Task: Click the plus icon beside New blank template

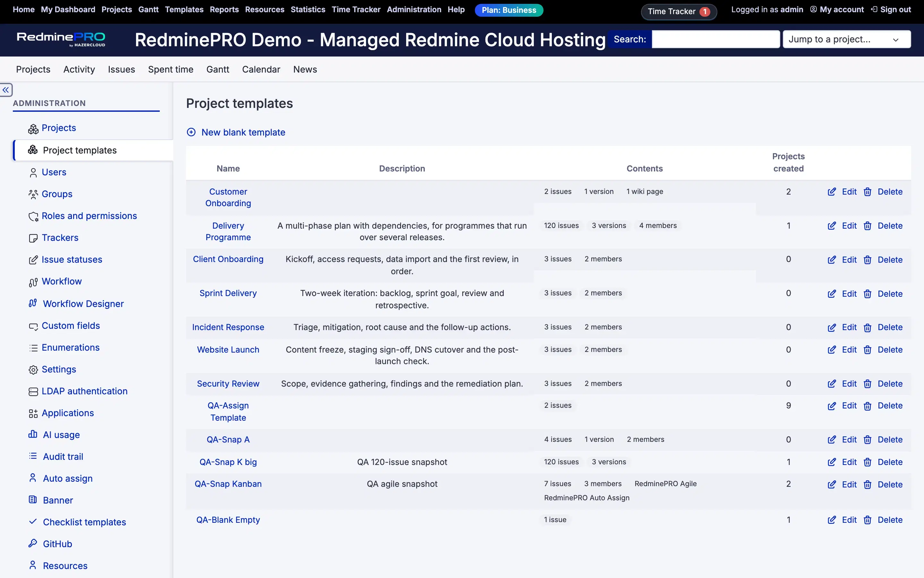Action: click(191, 132)
